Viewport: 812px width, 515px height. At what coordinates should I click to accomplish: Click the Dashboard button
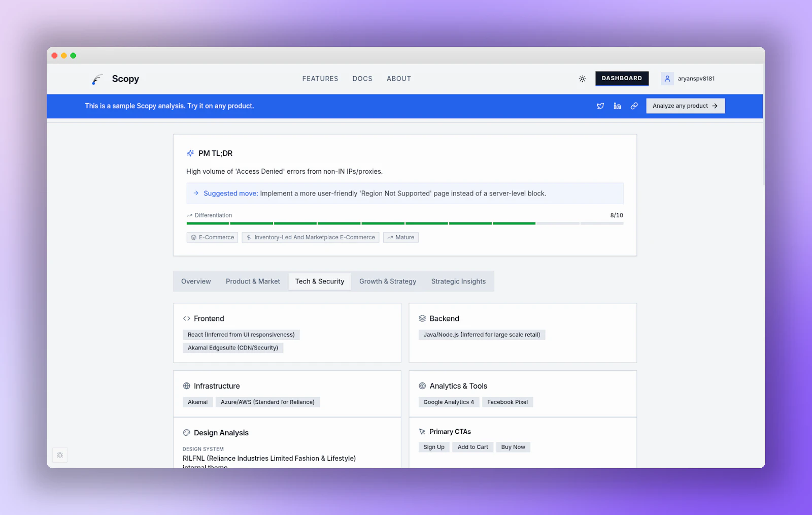(x=622, y=78)
